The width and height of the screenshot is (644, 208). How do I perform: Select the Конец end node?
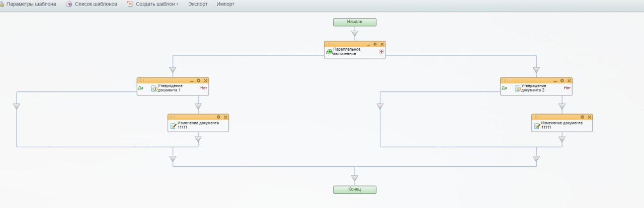[x=355, y=189]
